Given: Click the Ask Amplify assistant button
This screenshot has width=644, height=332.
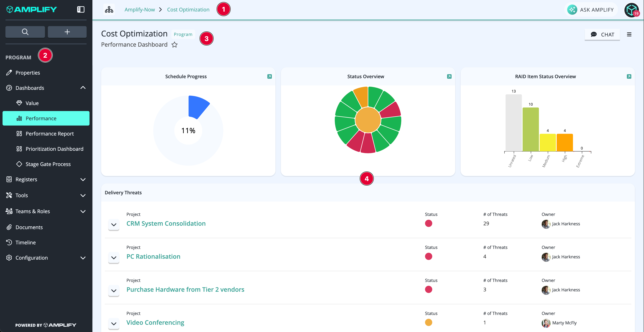Looking at the screenshot, I should pos(591,10).
